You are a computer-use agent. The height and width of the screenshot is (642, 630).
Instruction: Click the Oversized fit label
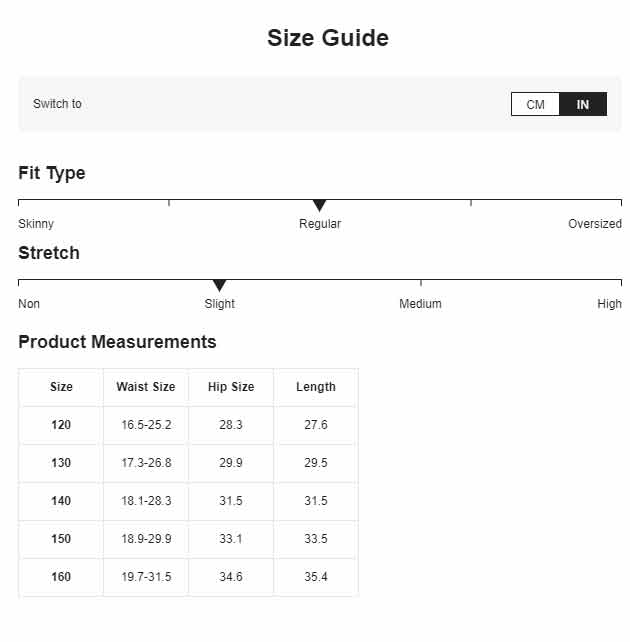(x=595, y=224)
